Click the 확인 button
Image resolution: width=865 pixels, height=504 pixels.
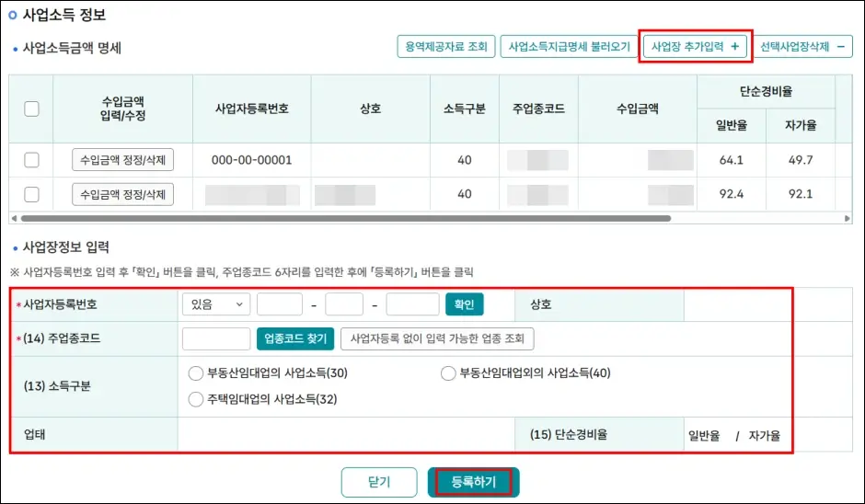coord(465,304)
